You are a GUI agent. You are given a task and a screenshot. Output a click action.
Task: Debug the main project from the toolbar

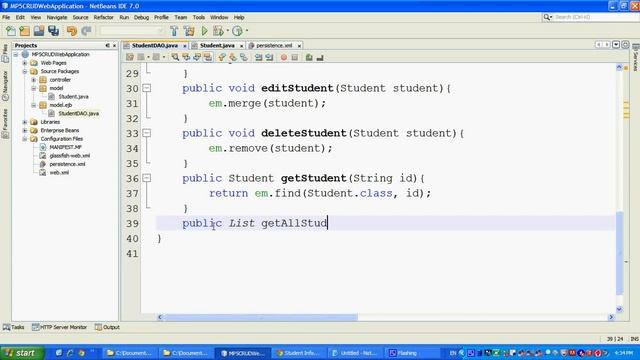[218, 31]
